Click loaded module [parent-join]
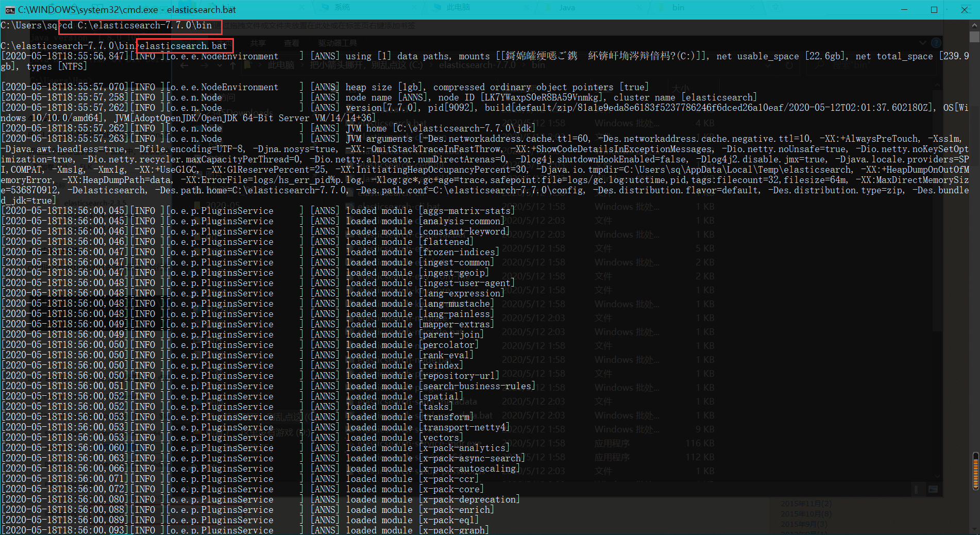The width and height of the screenshot is (980, 535). coord(415,335)
